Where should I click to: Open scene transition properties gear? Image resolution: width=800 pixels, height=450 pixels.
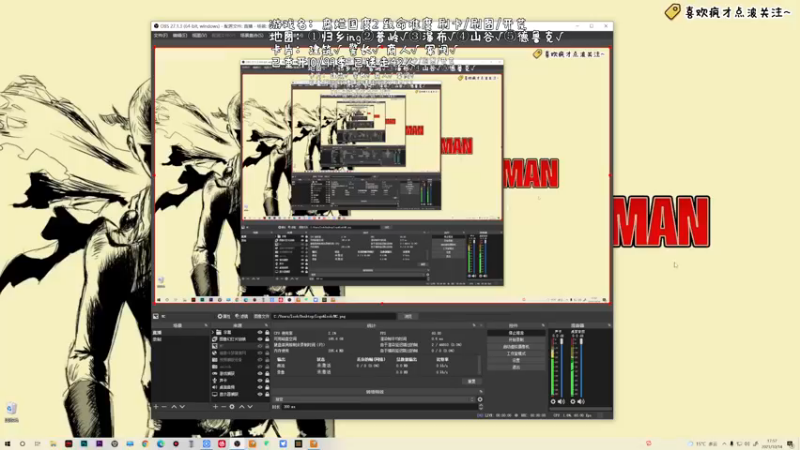[x=480, y=399]
